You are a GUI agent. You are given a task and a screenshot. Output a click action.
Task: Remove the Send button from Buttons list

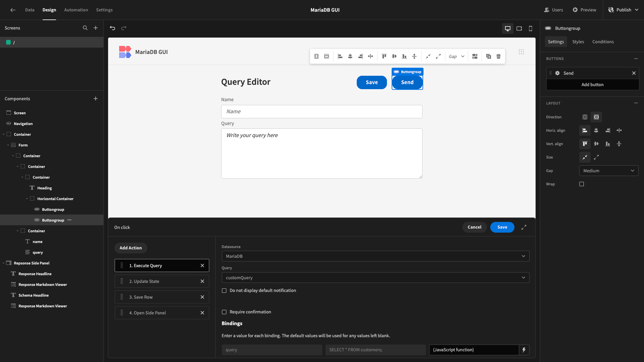[634, 73]
